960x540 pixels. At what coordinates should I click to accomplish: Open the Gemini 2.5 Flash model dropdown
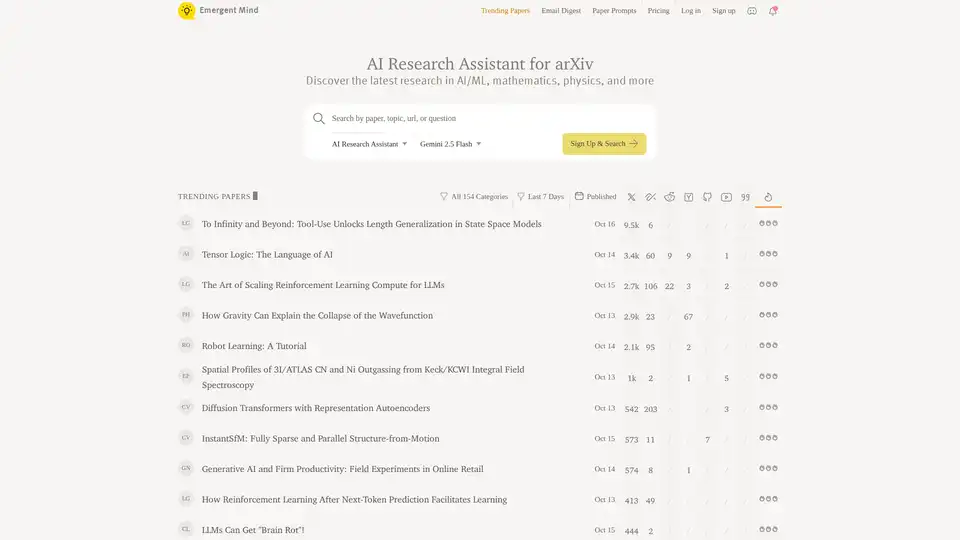[450, 144]
